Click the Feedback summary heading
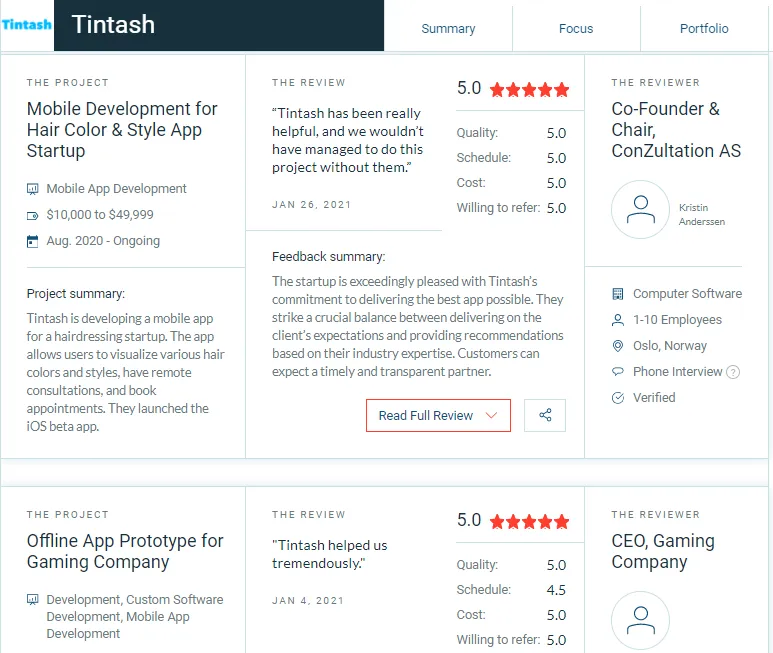The width and height of the screenshot is (773, 653). pos(329,257)
